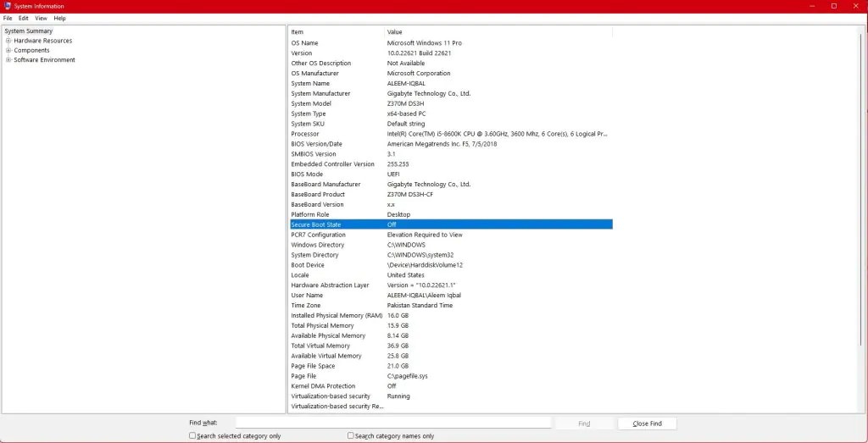The height and width of the screenshot is (443, 868).
Task: Select the Virtualization-based security Running row
Action: 451,396
